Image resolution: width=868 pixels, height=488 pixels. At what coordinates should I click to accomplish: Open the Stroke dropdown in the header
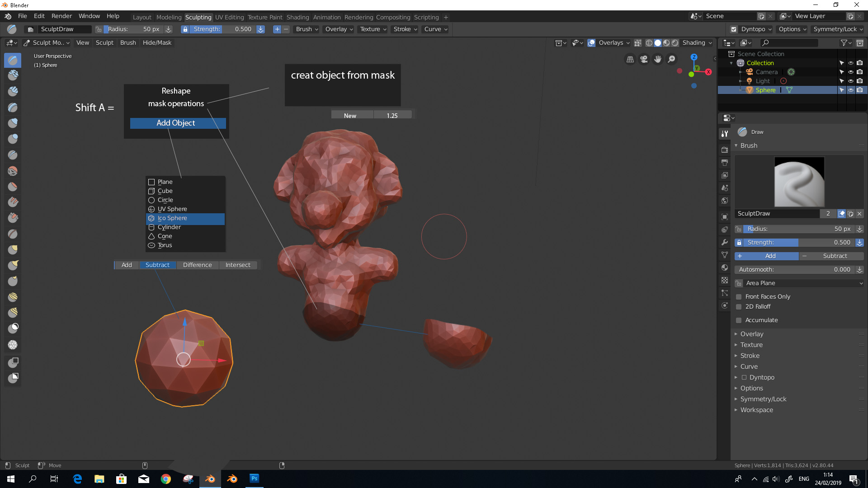[x=405, y=29]
